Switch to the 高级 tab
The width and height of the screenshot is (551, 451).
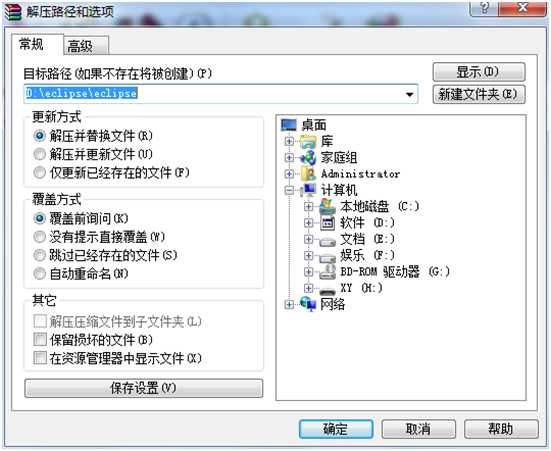(86, 46)
